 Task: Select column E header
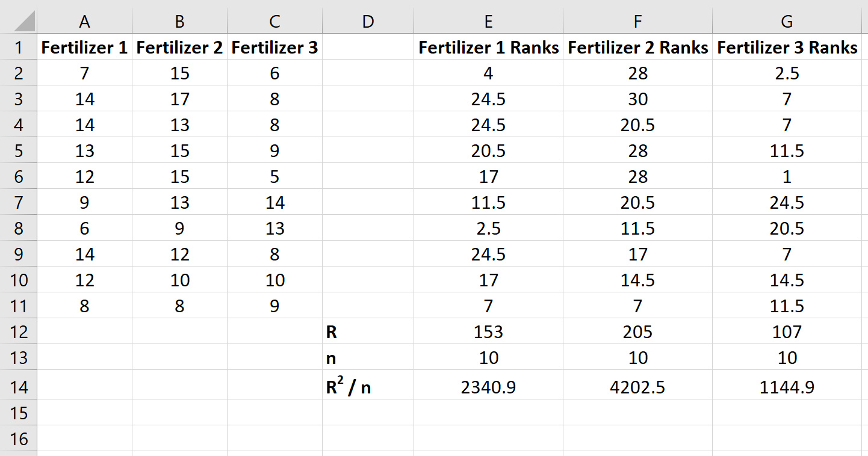pos(489,21)
